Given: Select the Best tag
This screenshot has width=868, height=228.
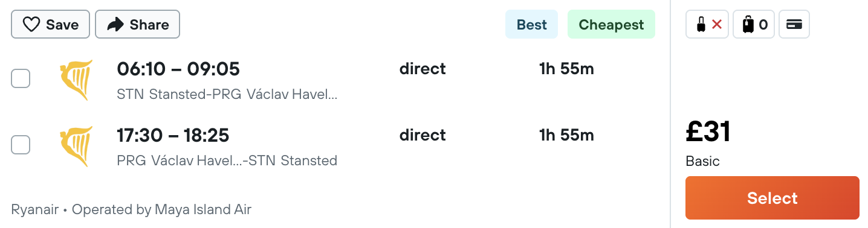Looking at the screenshot, I should 531,25.
